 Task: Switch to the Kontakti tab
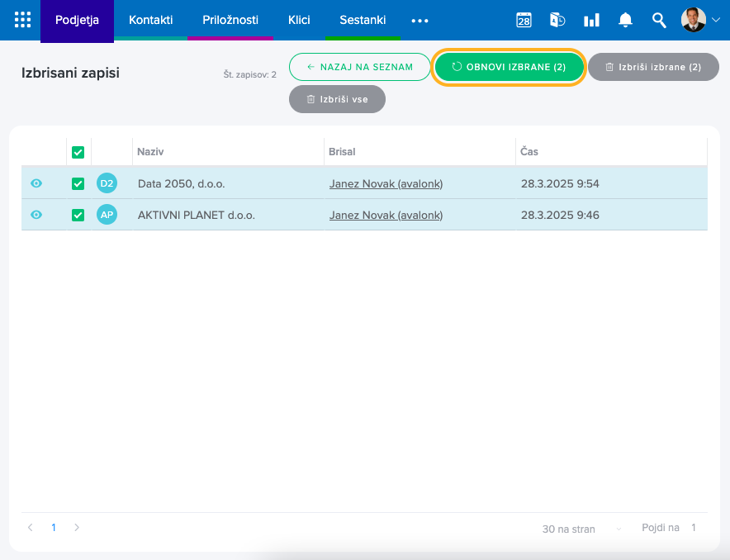coord(150,20)
